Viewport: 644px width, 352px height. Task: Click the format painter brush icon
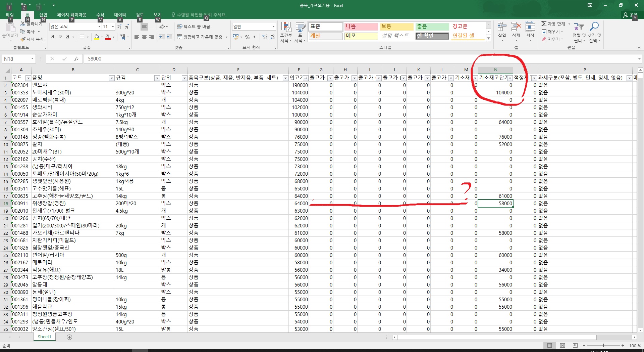tap(23, 39)
